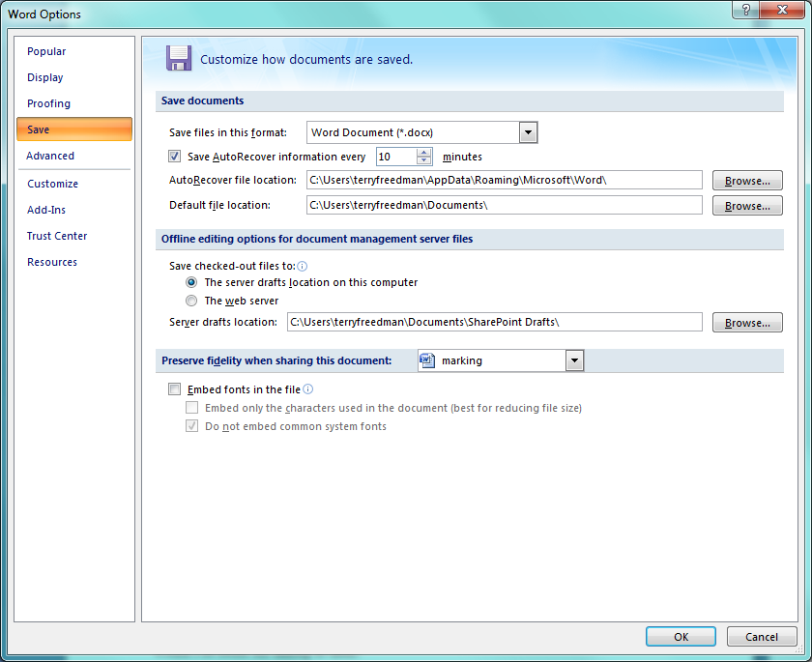Toggle Save AutoRecover information checkbox
This screenshot has height=662, width=812.
point(175,157)
